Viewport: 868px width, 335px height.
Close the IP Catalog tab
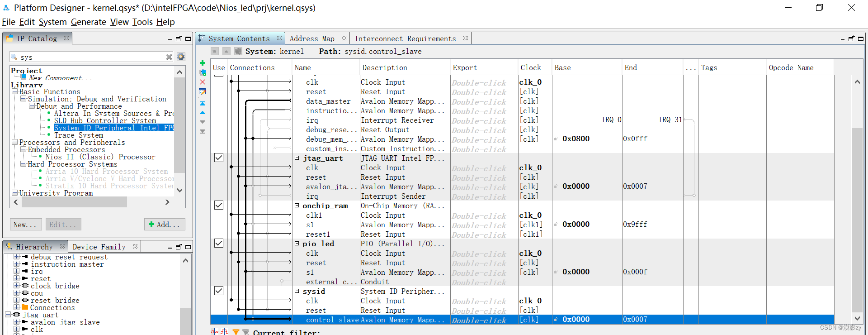66,38
